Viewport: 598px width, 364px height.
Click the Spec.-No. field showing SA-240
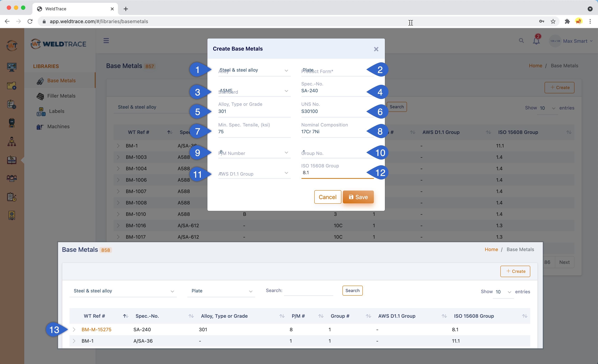337,91
